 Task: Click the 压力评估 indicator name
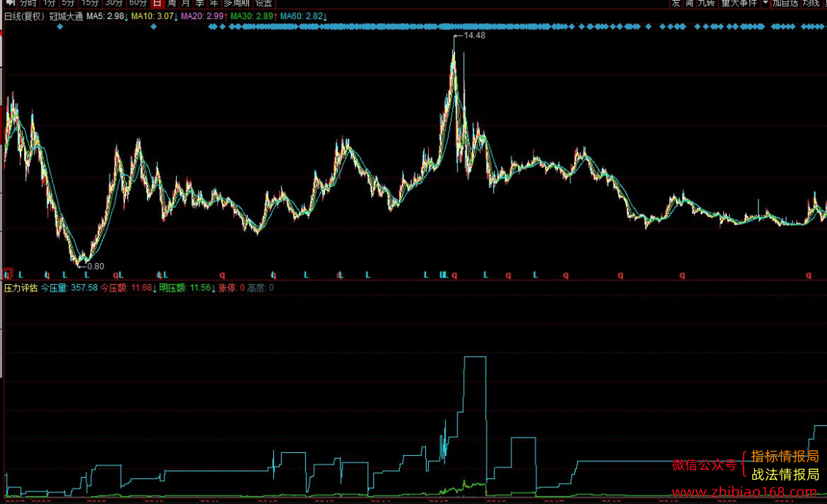coord(21,288)
